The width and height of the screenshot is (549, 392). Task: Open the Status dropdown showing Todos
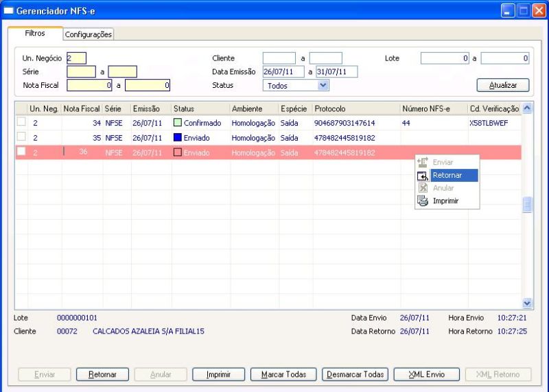[x=323, y=85]
